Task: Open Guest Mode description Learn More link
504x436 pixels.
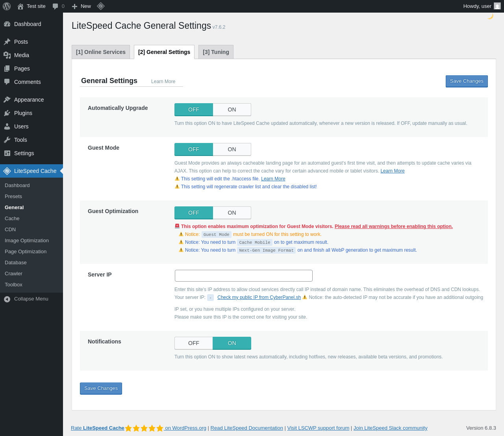Action: [x=393, y=171]
